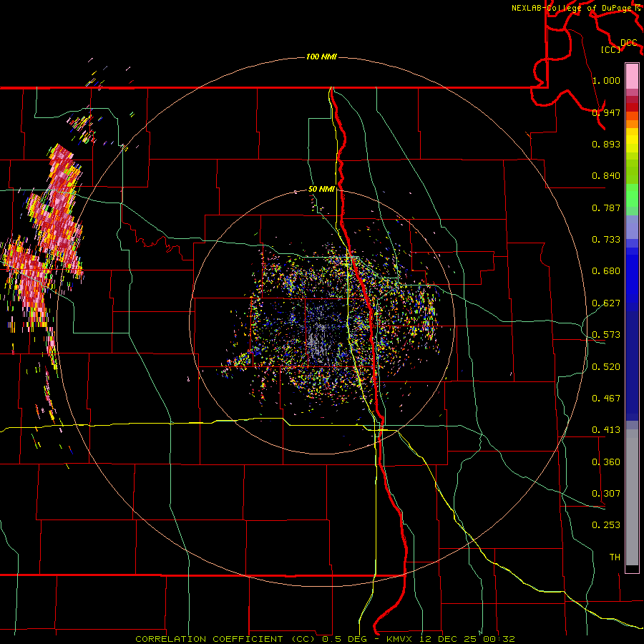The height and width of the screenshot is (644, 644).
Task: Click the 0.307 color scale value
Action: point(606,494)
